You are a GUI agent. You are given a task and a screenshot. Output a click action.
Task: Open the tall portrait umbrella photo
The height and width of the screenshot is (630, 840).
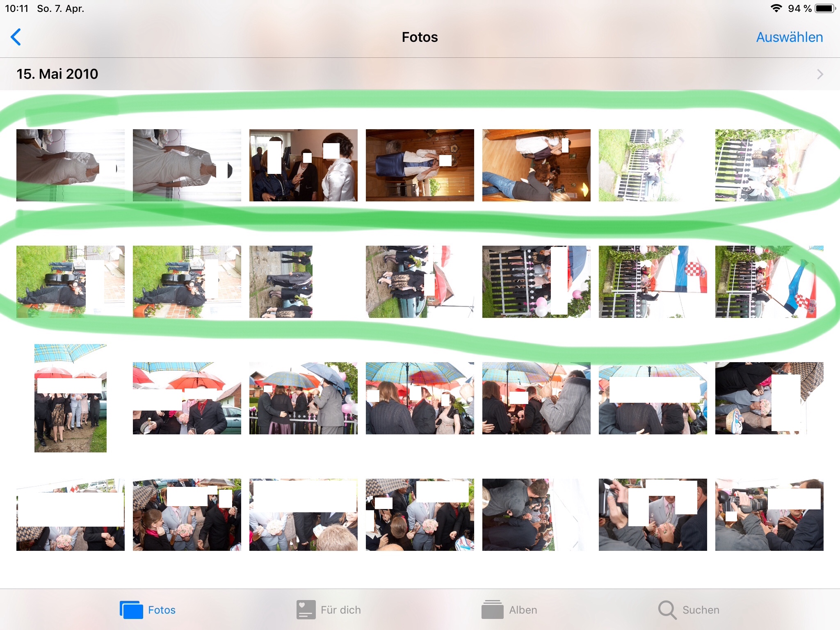point(71,398)
